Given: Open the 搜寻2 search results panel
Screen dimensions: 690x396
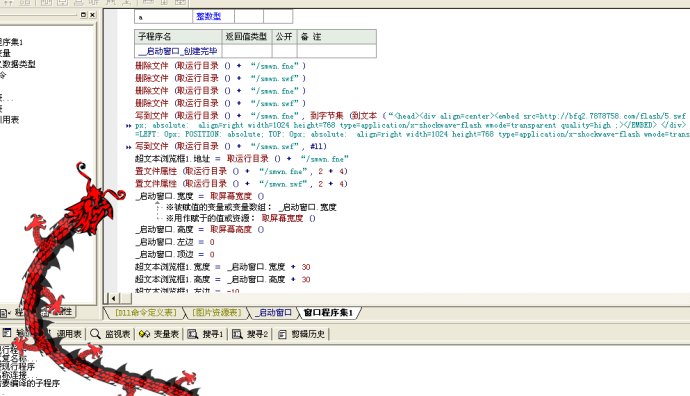Looking at the screenshot, I should [x=250, y=334].
